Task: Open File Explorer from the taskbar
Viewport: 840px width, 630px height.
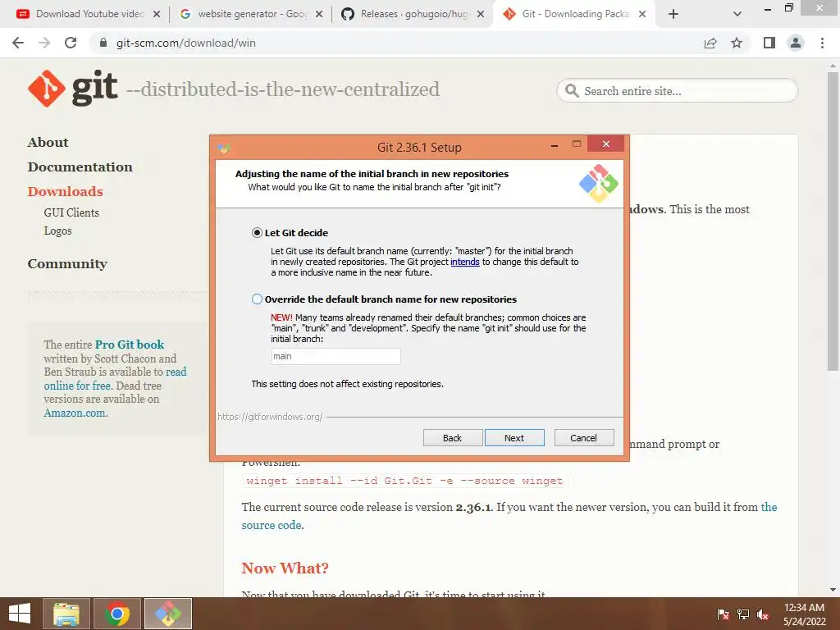Action: (66, 614)
